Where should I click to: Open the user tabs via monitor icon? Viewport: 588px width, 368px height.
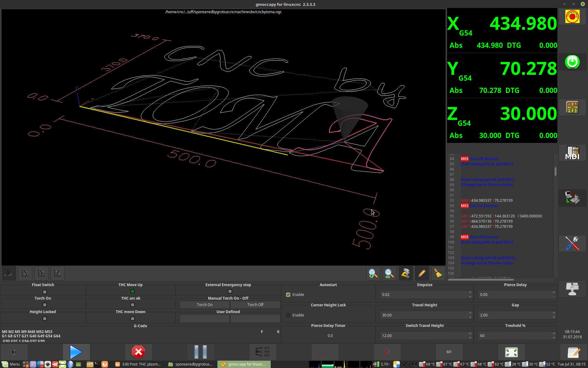(572, 289)
